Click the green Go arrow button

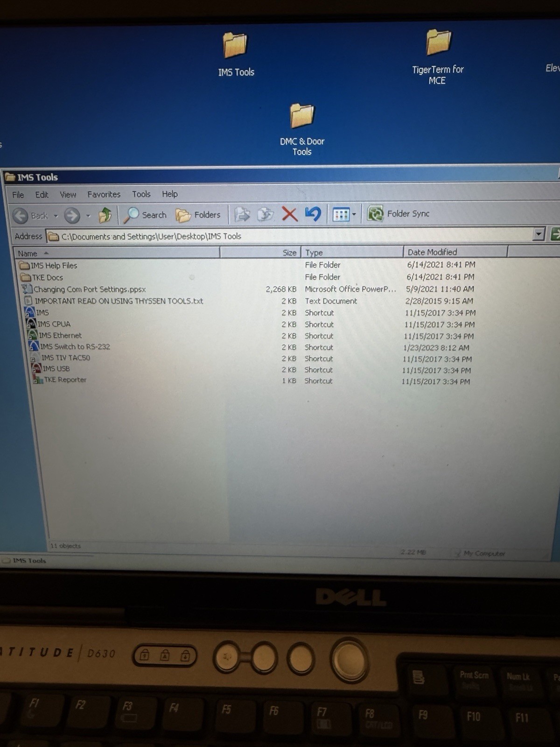pos(555,234)
